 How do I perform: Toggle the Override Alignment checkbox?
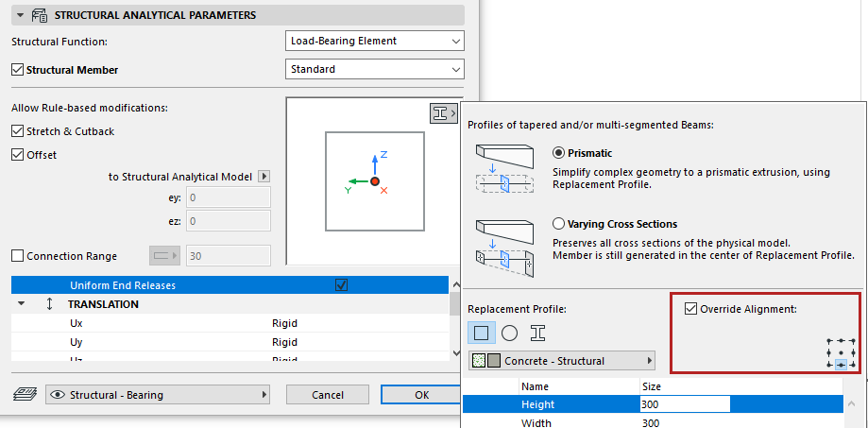pyautogui.click(x=690, y=309)
